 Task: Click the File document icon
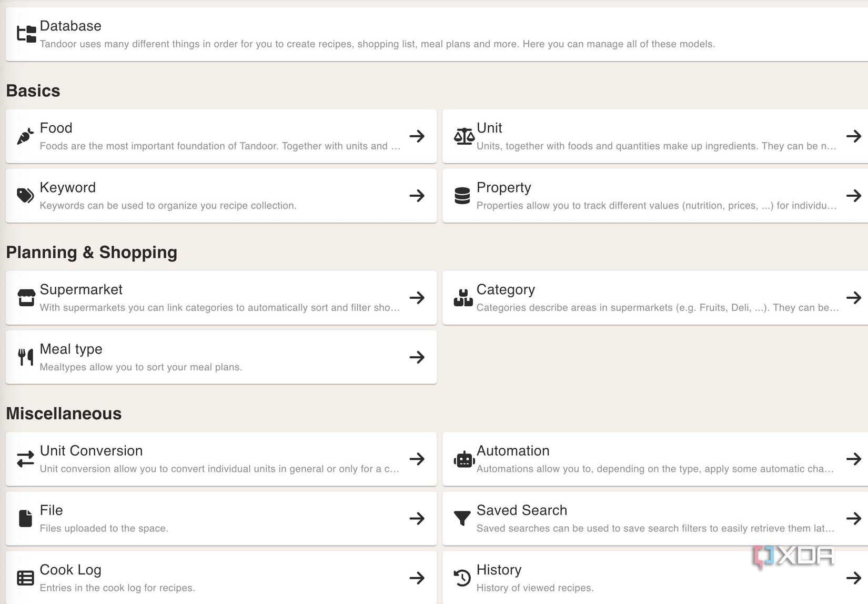pyautogui.click(x=25, y=518)
